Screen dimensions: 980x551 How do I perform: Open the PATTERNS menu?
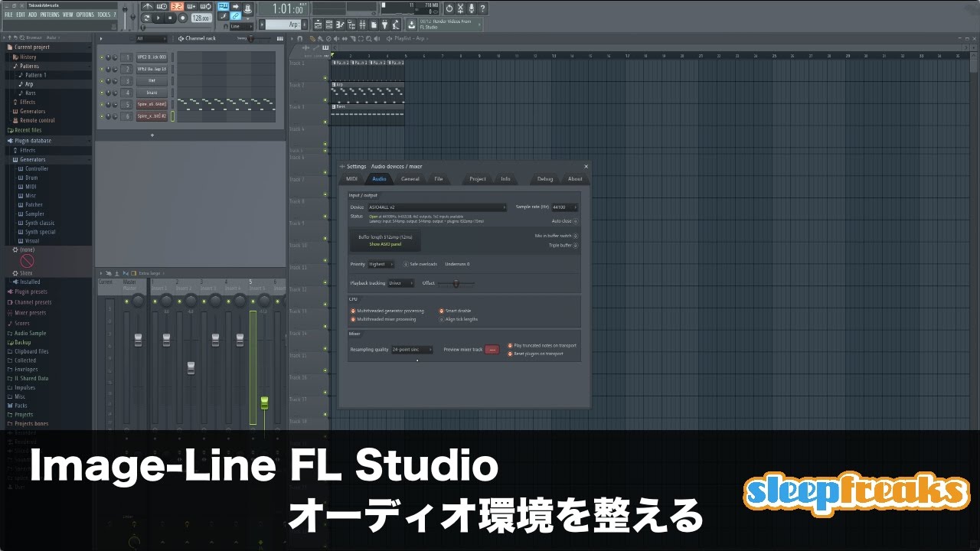pyautogui.click(x=50, y=15)
